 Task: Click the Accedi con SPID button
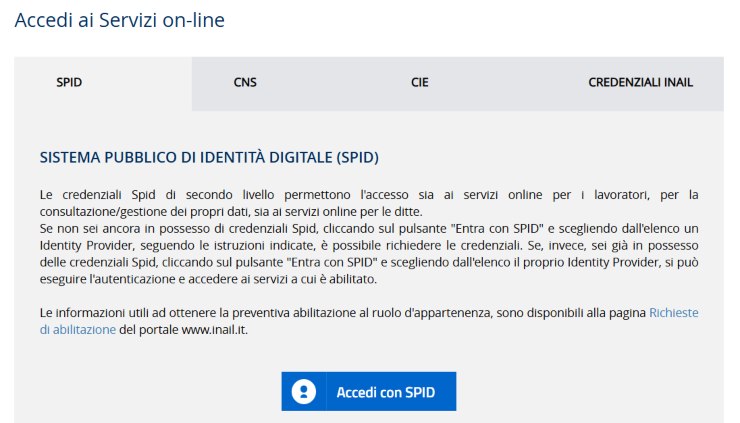tap(369, 391)
